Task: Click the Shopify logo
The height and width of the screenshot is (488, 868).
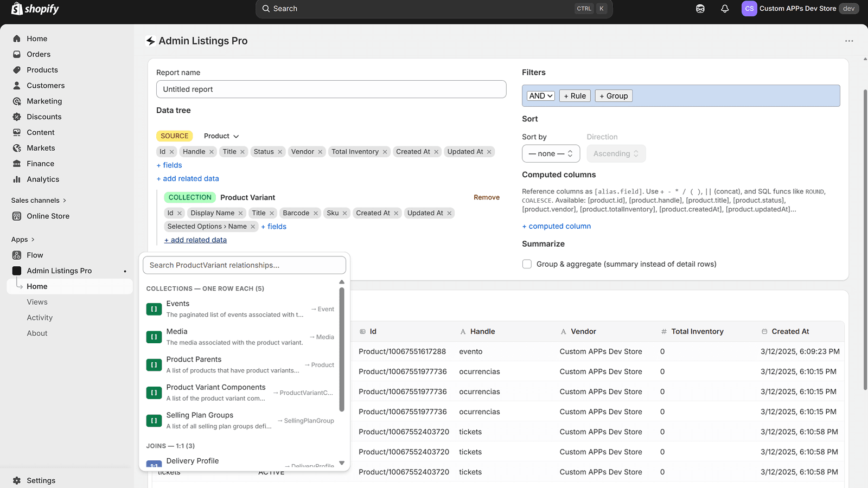Action: (x=35, y=9)
